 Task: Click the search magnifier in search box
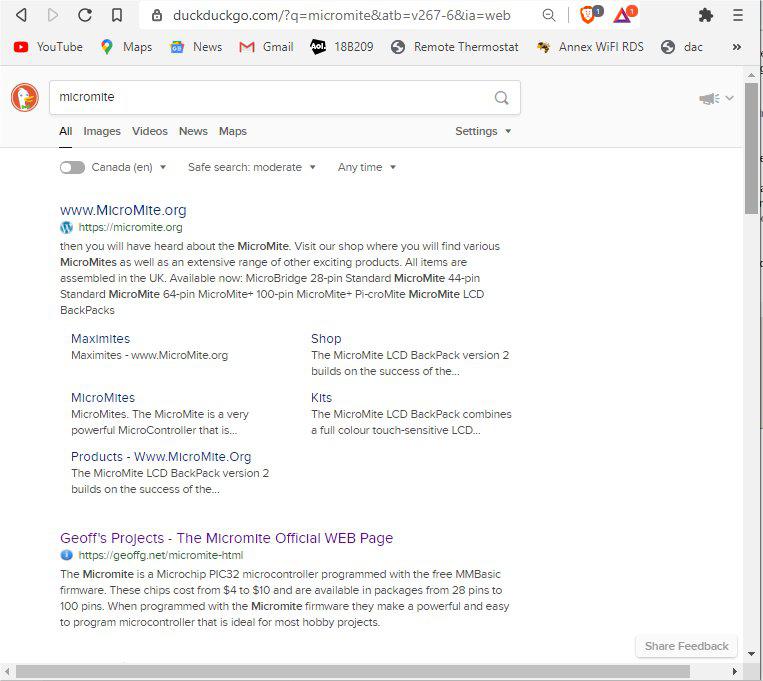click(x=501, y=98)
